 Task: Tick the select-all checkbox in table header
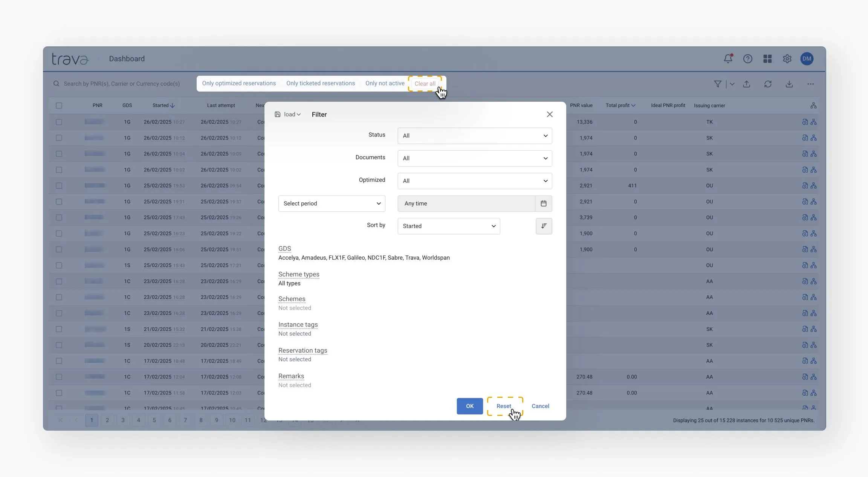pos(59,105)
